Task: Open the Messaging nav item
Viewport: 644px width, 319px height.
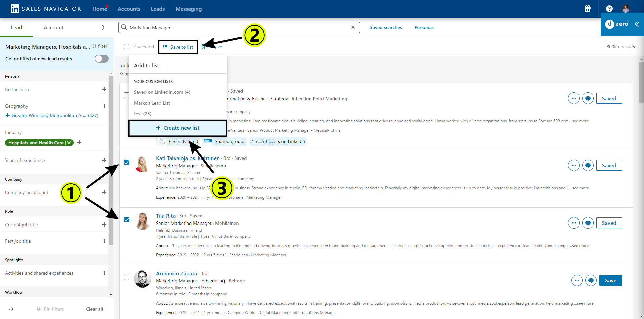Action: tap(189, 9)
